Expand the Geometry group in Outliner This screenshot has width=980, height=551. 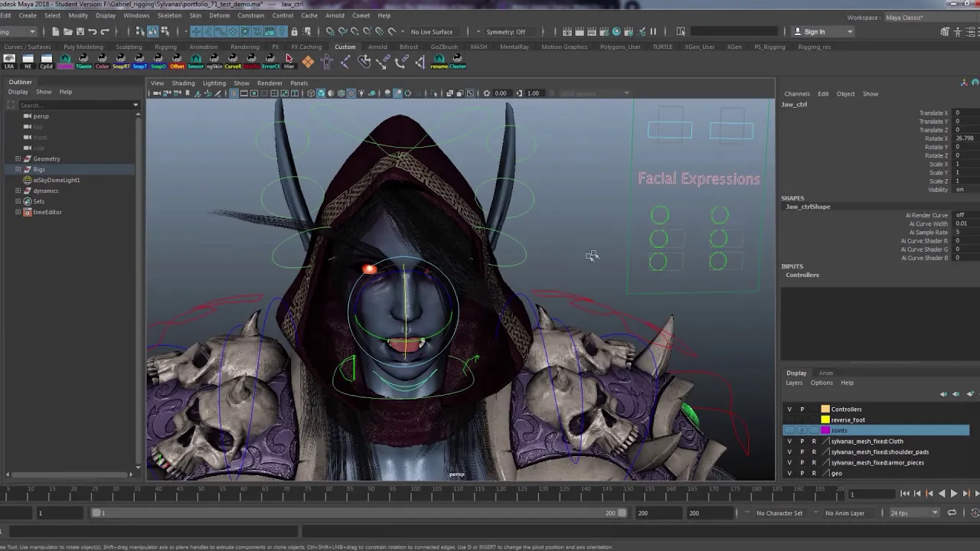click(18, 159)
